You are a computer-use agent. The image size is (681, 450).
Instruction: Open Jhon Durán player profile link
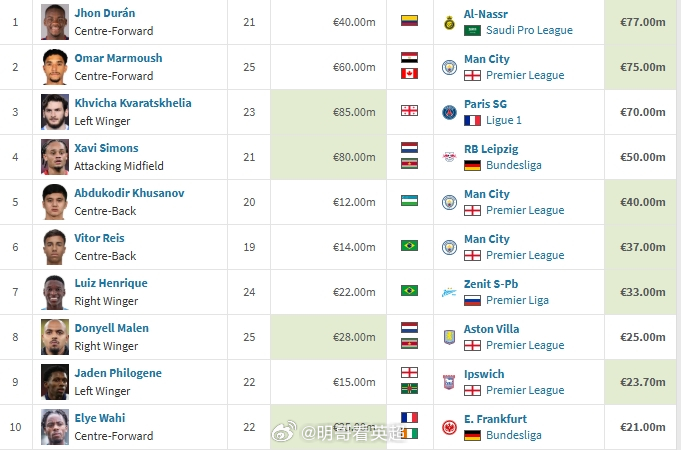[105, 13]
